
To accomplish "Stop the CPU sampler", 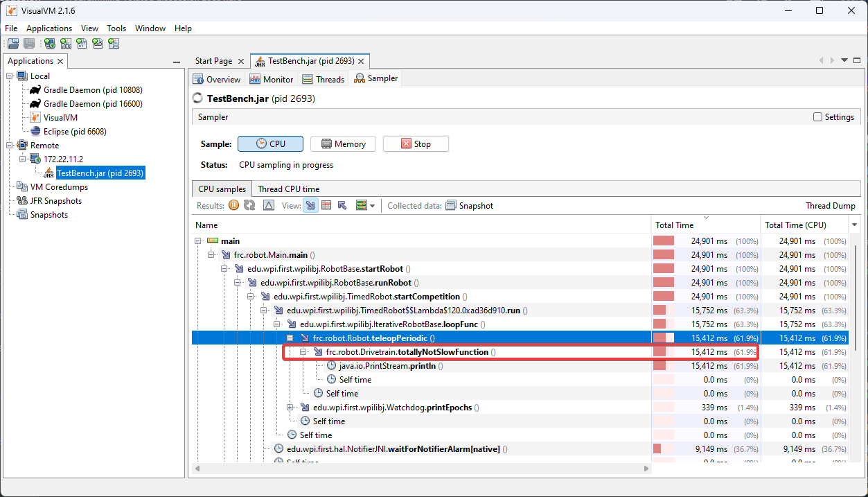I will tap(416, 143).
